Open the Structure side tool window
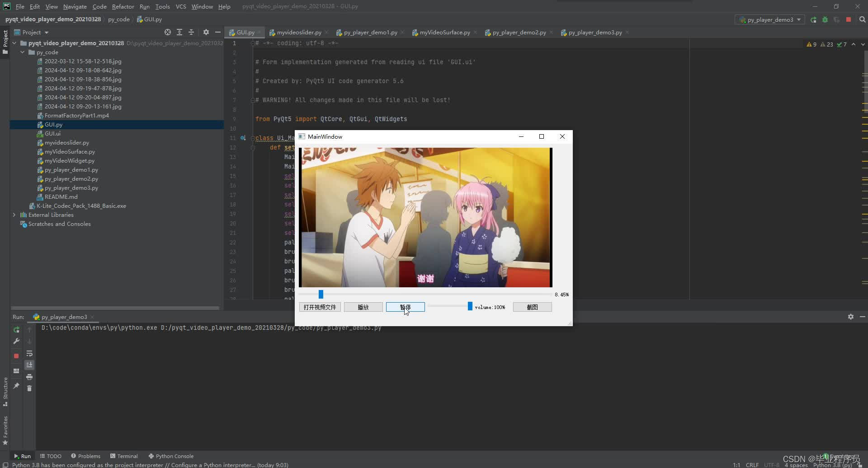The height and width of the screenshot is (468, 868). point(5,391)
